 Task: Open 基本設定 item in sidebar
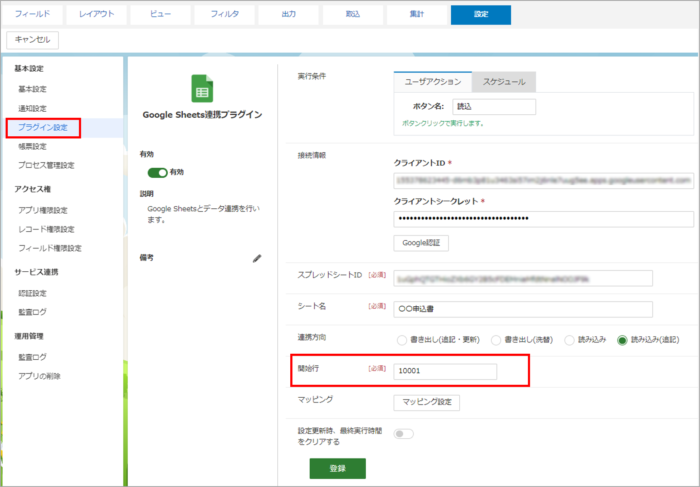(32, 89)
